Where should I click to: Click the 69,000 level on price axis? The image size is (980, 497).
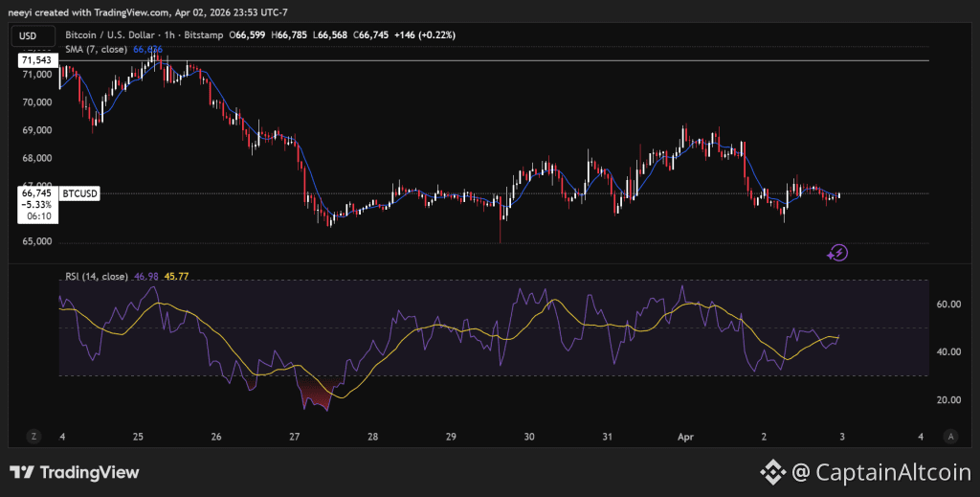point(39,130)
